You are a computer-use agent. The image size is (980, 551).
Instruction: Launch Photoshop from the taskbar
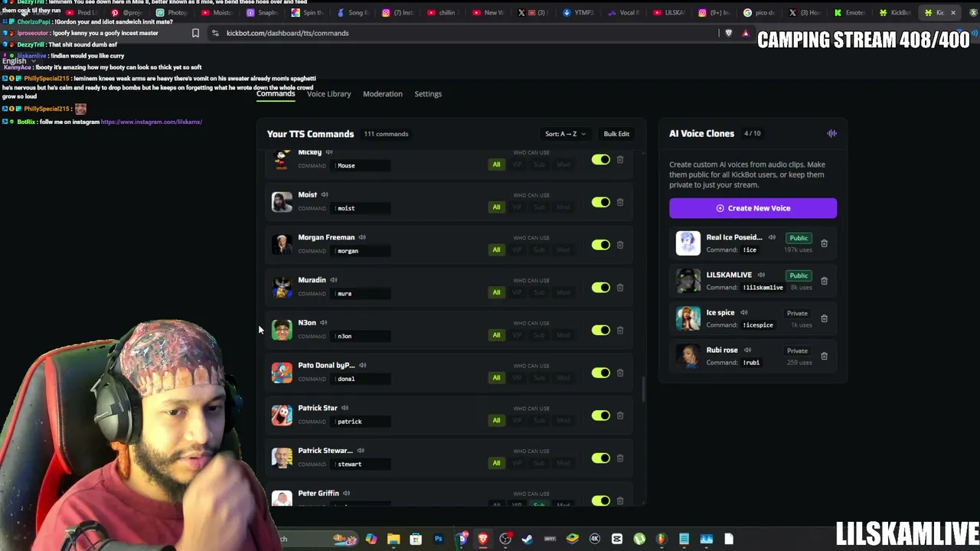coord(438,539)
